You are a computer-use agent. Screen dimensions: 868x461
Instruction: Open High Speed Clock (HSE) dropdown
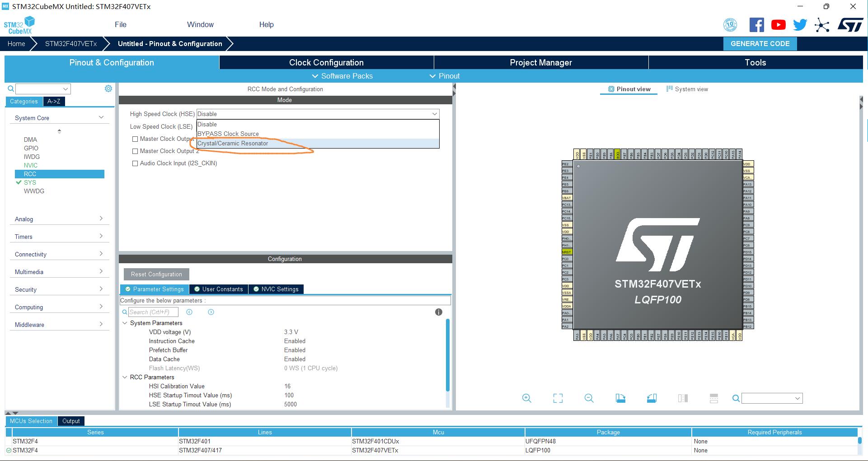318,114
